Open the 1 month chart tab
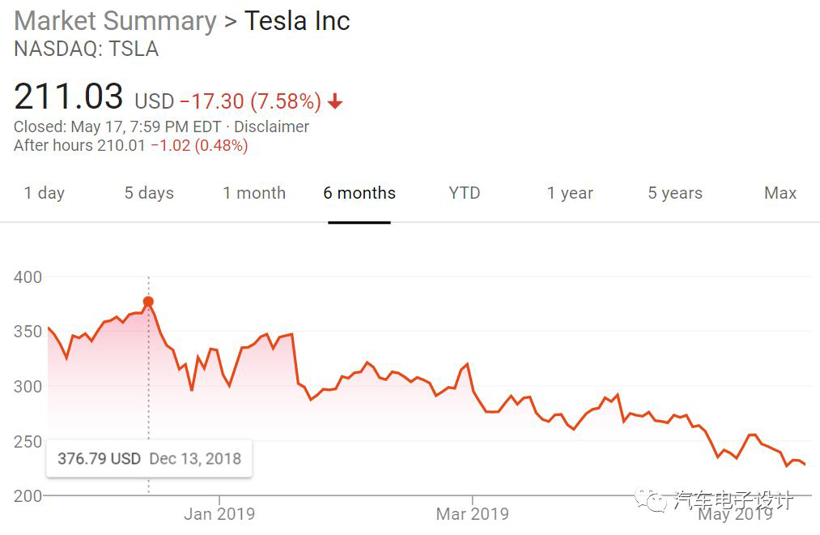Screen dimensions: 820x535 pyautogui.click(x=254, y=193)
